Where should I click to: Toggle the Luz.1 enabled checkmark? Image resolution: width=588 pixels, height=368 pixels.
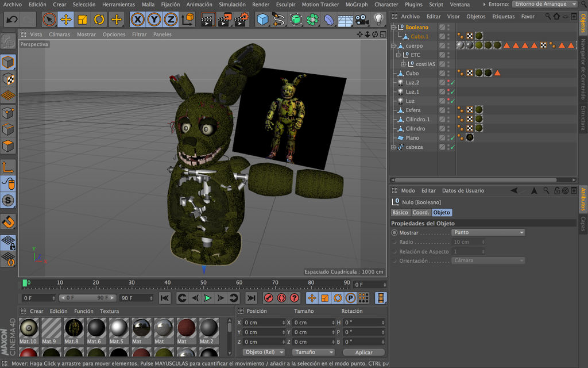point(452,91)
